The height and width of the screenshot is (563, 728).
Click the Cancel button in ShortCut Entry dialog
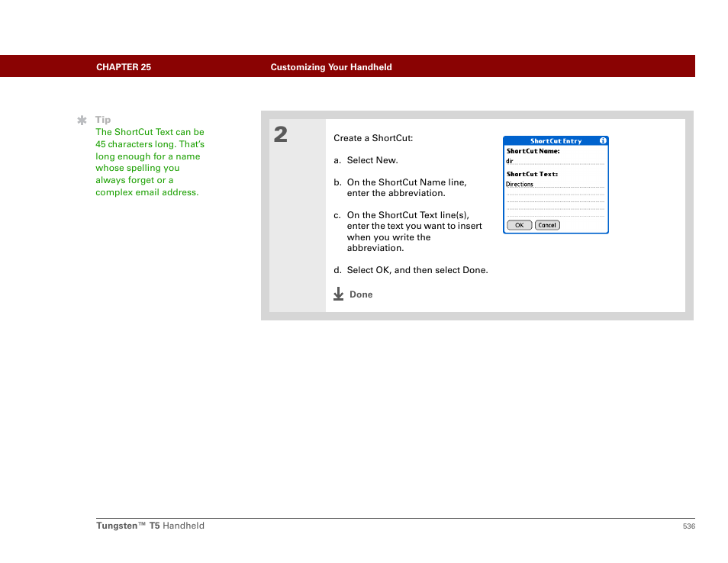(547, 225)
